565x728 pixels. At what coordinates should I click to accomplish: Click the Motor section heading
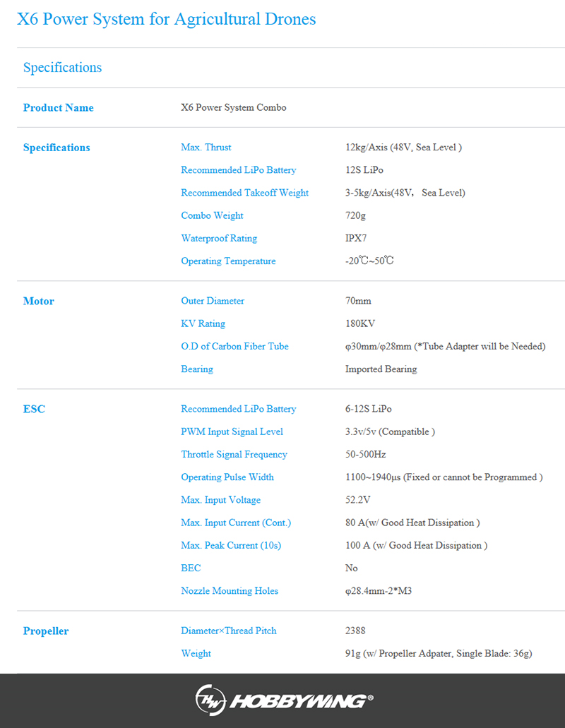[x=39, y=301]
